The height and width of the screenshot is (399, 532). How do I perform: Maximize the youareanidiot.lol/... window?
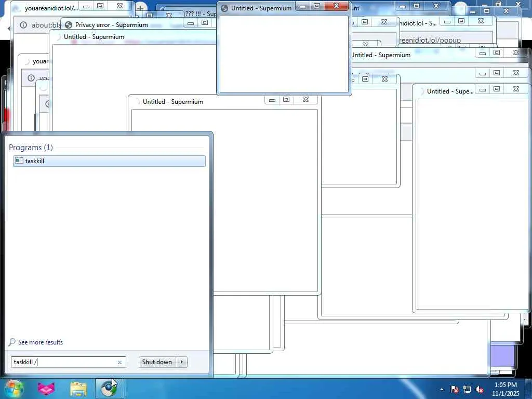pyautogui.click(x=100, y=6)
